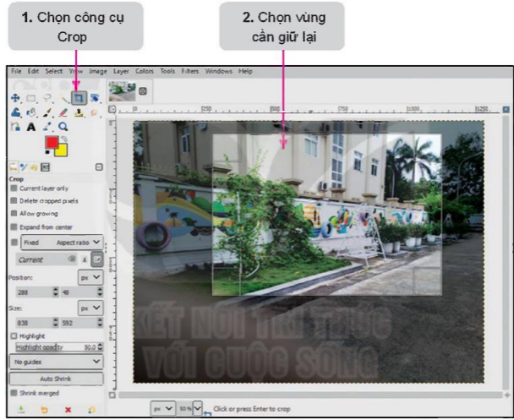Click the red foreground color swatch
The height and width of the screenshot is (420, 514).
[x=50, y=143]
